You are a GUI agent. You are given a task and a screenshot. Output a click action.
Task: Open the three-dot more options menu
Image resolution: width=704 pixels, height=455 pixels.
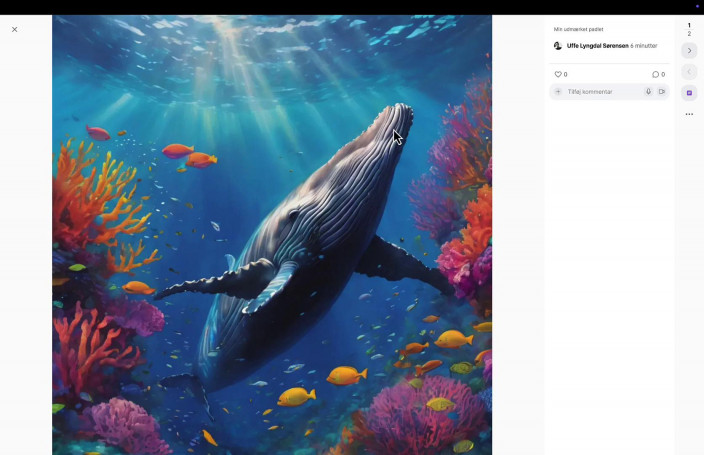pos(689,114)
